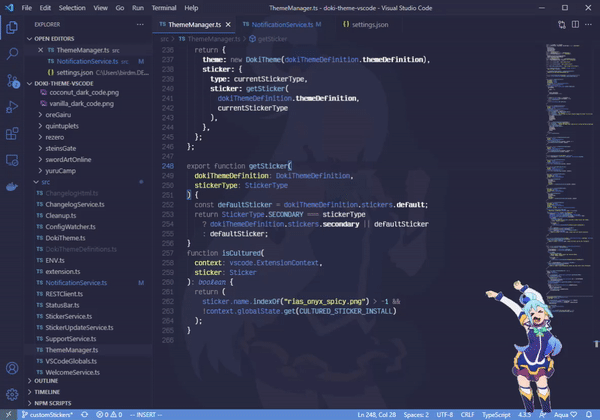
Task: Open the Search view icon
Action: point(12,54)
